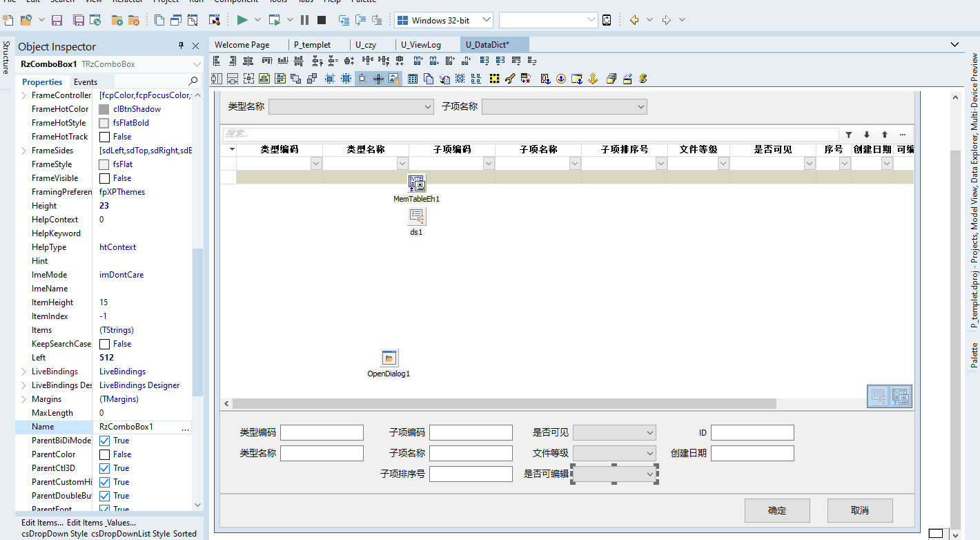Click the search magnifier in Object Inspector
The width and height of the screenshot is (980, 540).
coord(193,81)
